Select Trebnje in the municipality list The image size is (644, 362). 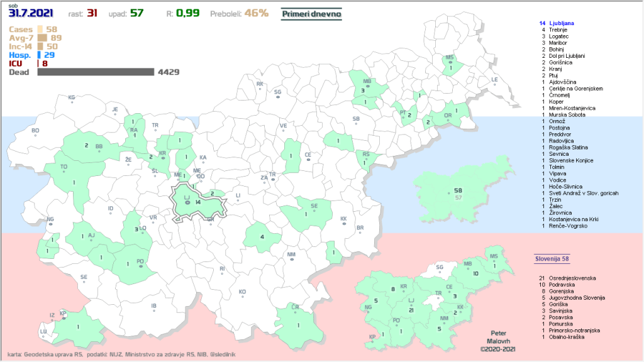[558, 30]
